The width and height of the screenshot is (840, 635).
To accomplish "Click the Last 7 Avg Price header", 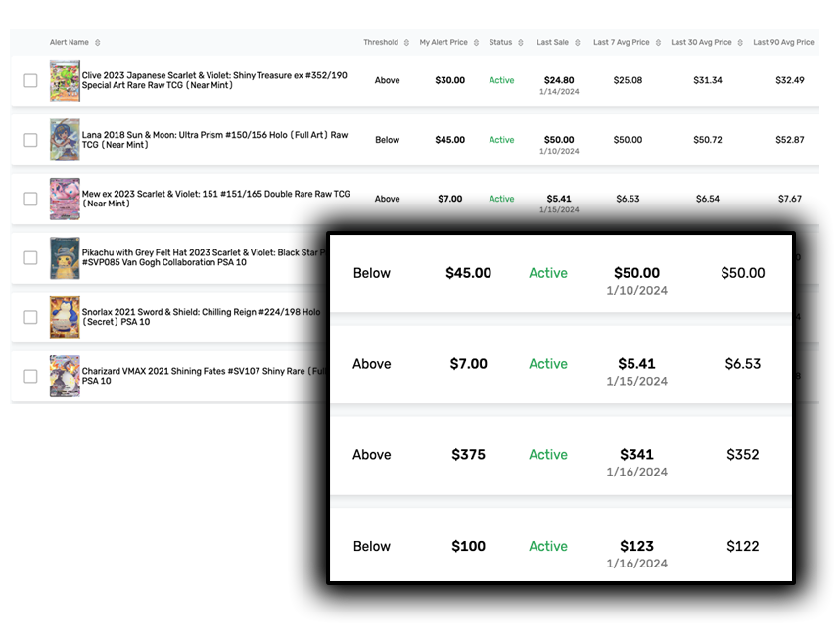I will pos(622,42).
